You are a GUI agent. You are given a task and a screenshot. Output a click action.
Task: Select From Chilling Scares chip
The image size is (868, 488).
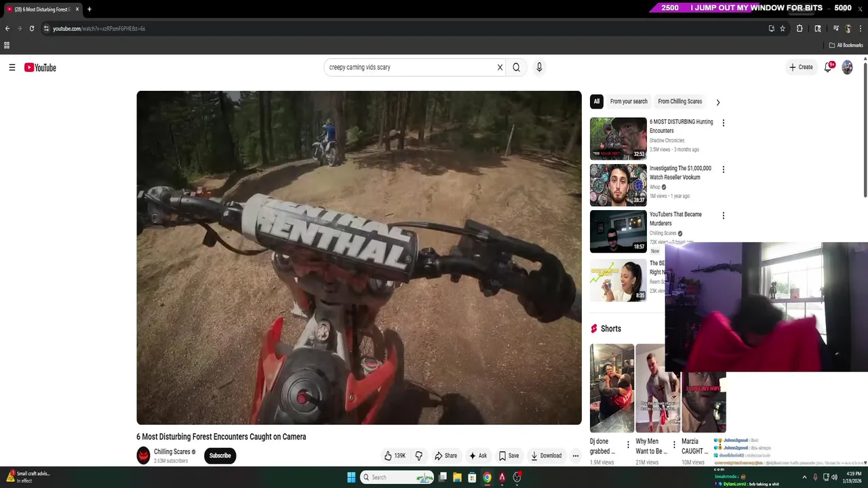679,102
